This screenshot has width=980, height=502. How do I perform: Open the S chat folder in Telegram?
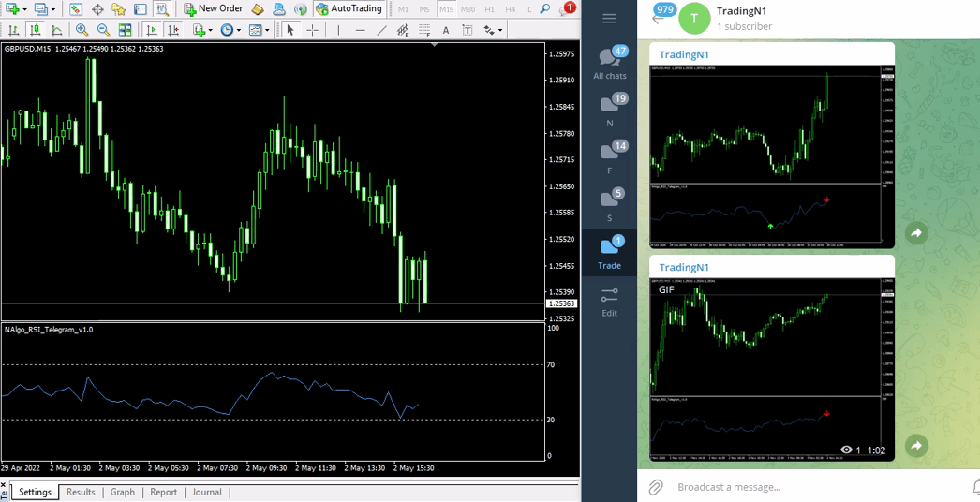(x=609, y=205)
